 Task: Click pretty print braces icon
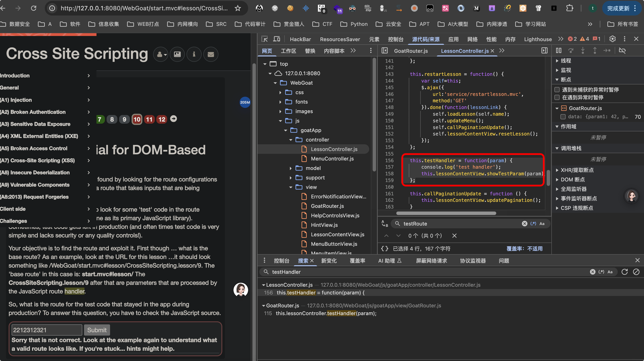[384, 249]
